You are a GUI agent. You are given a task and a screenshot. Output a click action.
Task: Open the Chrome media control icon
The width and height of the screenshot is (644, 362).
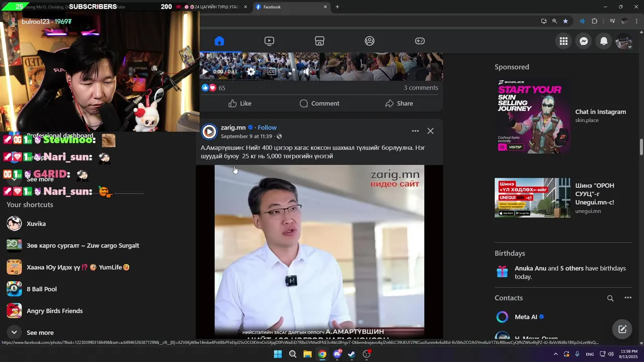pos(612,21)
